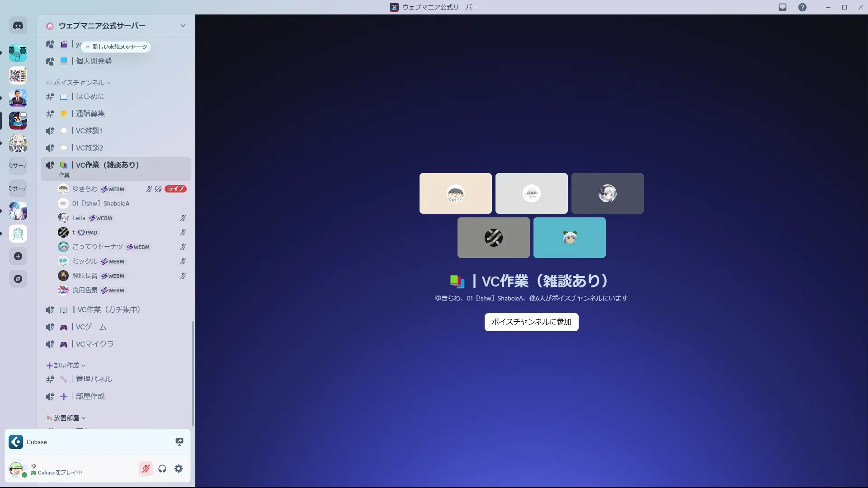Open Discord home direct messages icon
868x488 pixels.
click(x=18, y=26)
